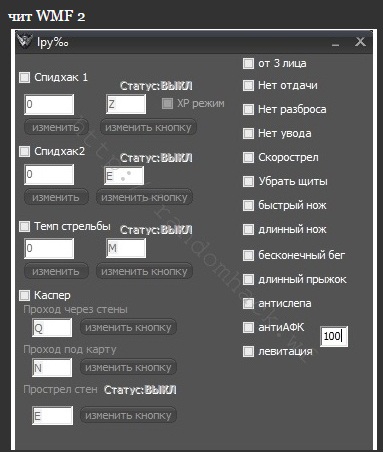The image size is (383, 452).
Task: Focus the Темп стрельбы value field
Action: 49,248
